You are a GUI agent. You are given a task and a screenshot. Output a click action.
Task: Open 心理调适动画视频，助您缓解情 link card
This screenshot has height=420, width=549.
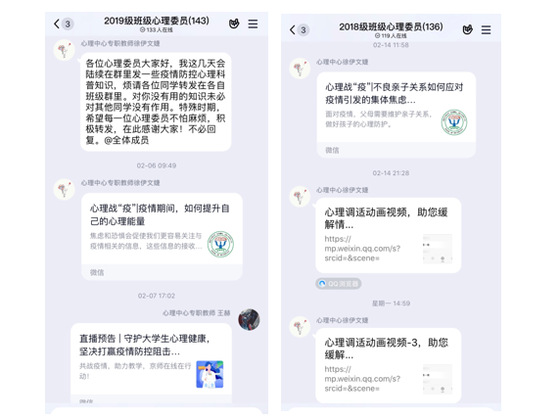(388, 236)
